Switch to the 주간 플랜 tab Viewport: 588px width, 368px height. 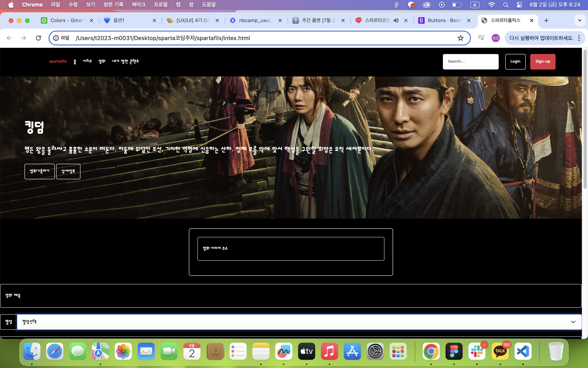pos(318,20)
